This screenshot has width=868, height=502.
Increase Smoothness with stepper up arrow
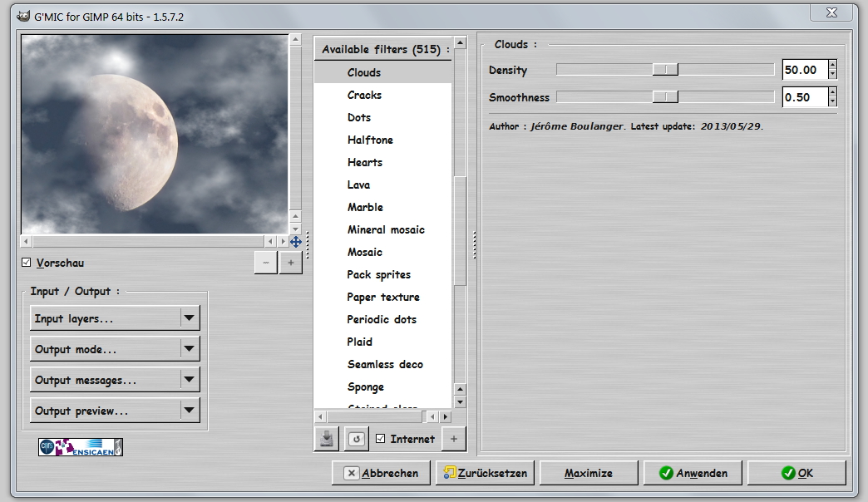(x=832, y=92)
